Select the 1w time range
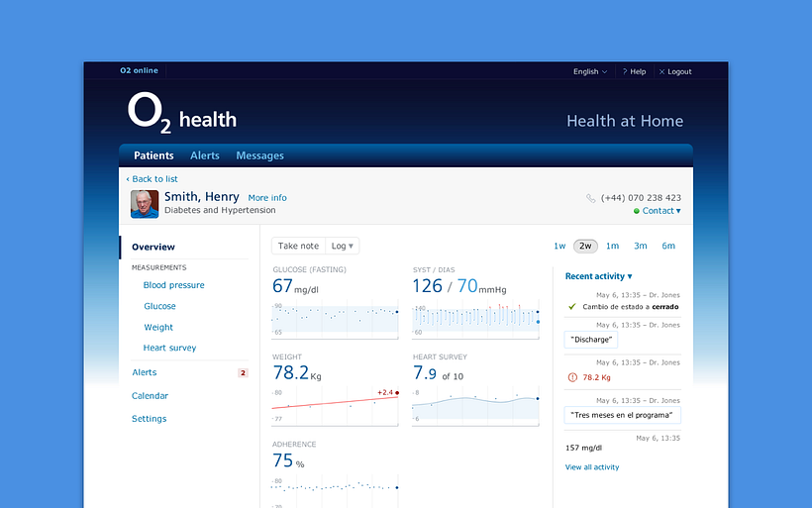 559,246
